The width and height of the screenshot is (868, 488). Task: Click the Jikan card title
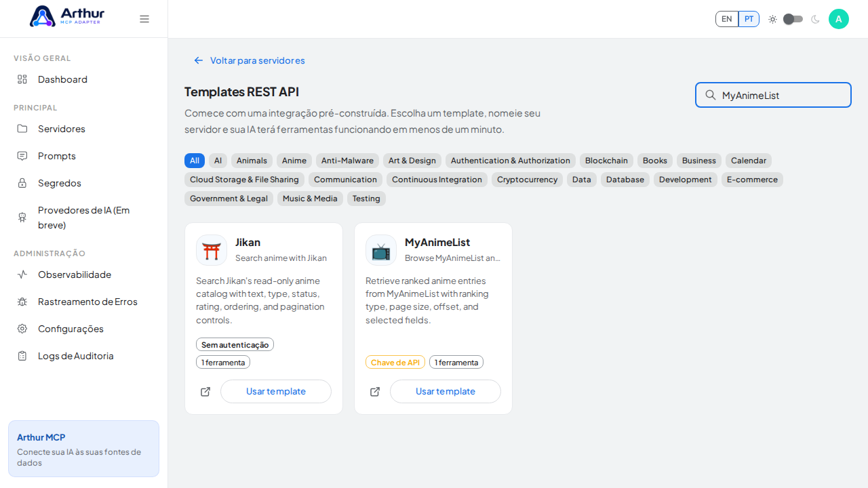click(248, 242)
